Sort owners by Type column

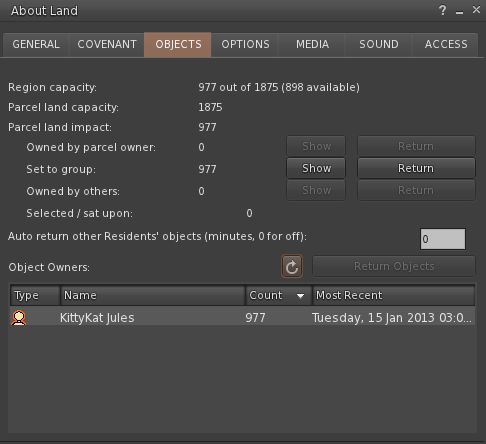click(35, 295)
